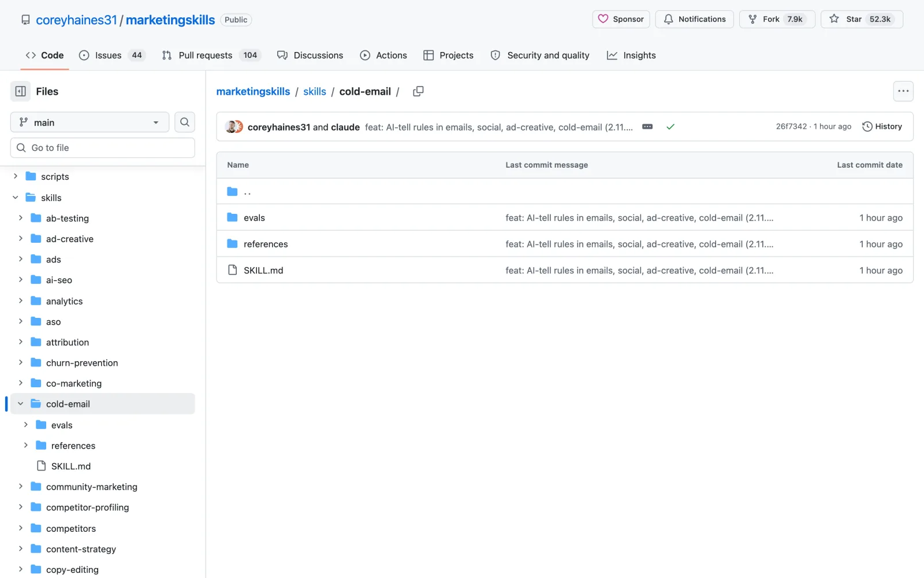
Task: Click the Sponsor heart button
Action: 621,19
